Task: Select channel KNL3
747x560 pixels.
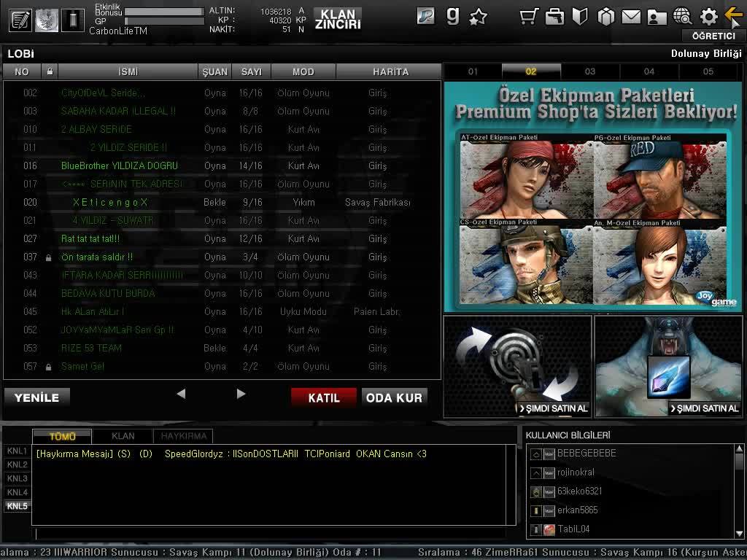Action: [x=18, y=478]
